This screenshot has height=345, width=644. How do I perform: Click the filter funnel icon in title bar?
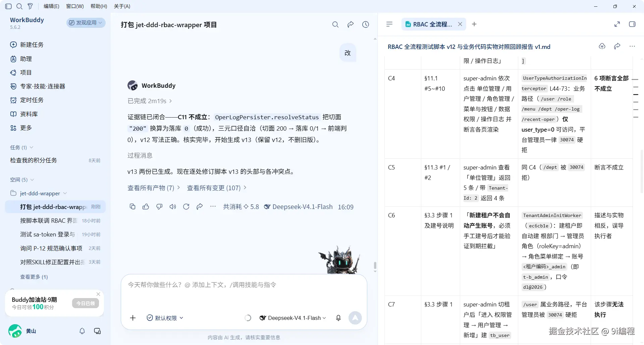(30, 6)
